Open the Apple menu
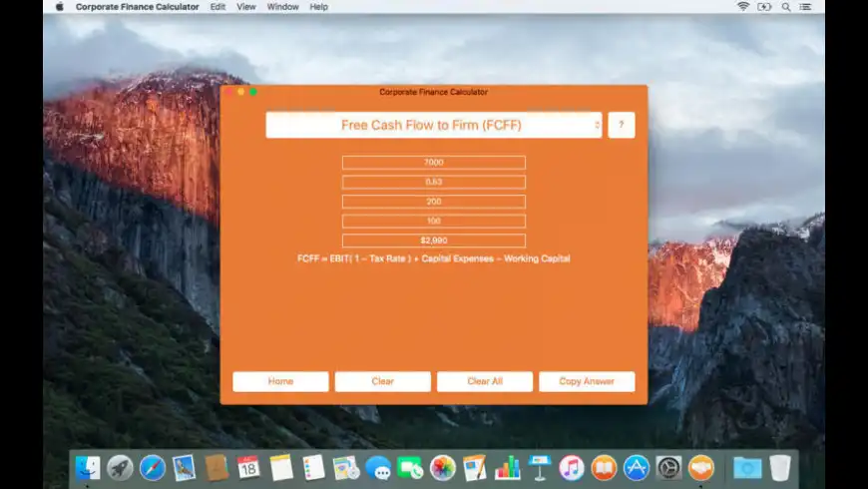The image size is (868, 489). pyautogui.click(x=60, y=7)
